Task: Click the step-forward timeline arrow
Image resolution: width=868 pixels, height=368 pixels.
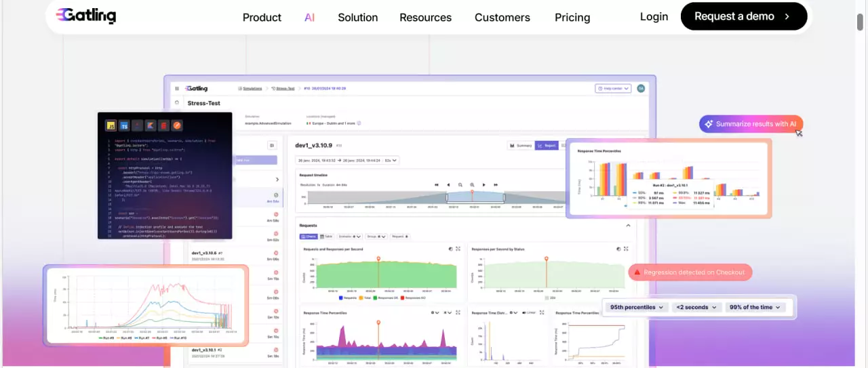Action: [484, 184]
